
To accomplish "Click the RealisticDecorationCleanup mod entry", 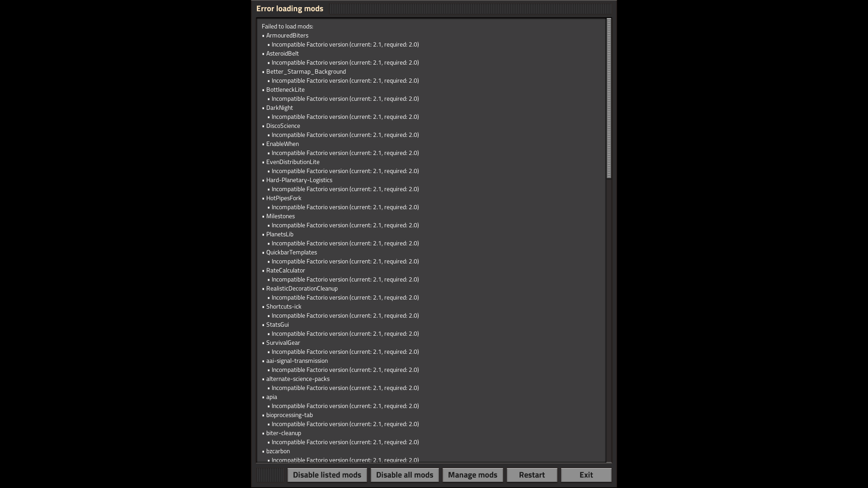I will (302, 288).
